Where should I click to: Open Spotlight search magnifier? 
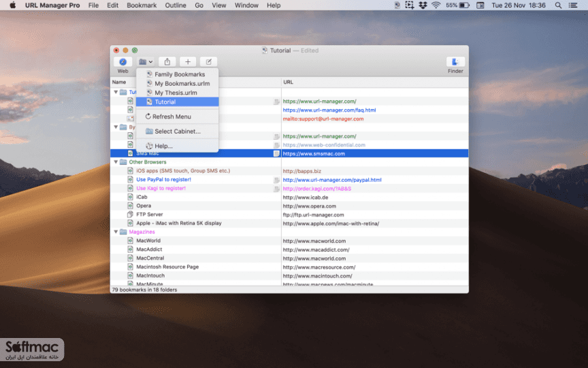tap(558, 5)
